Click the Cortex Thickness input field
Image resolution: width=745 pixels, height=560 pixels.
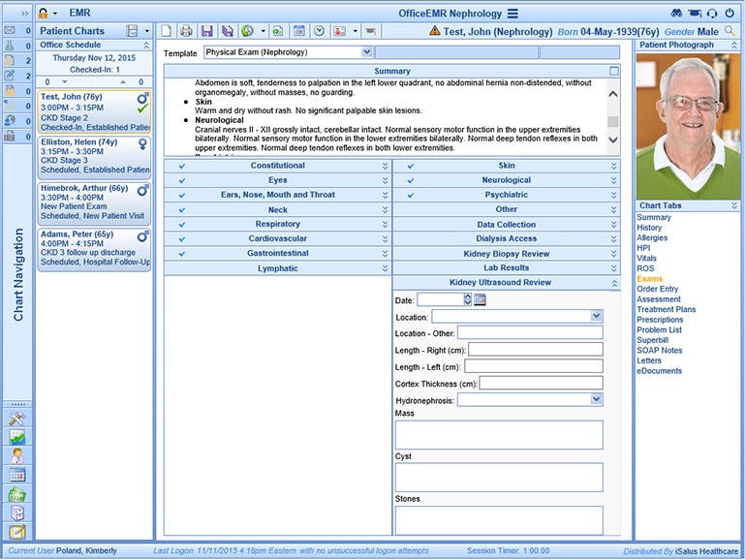point(541,383)
